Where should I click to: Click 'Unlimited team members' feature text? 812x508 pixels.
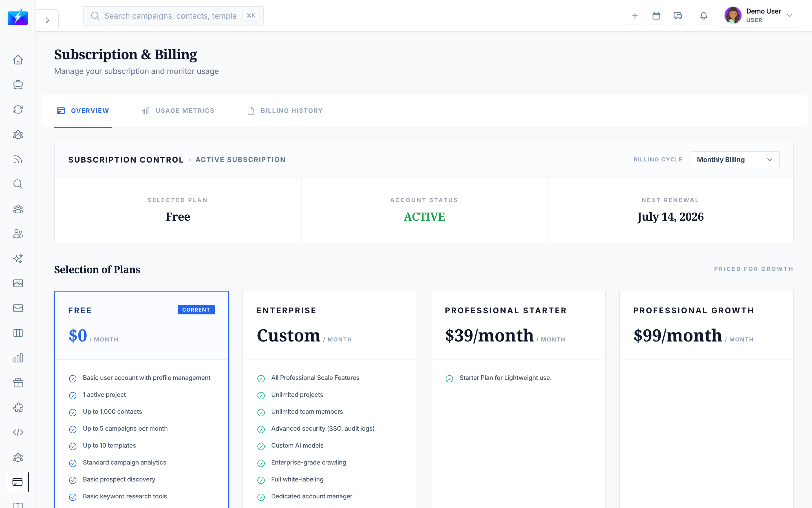pyautogui.click(x=307, y=411)
